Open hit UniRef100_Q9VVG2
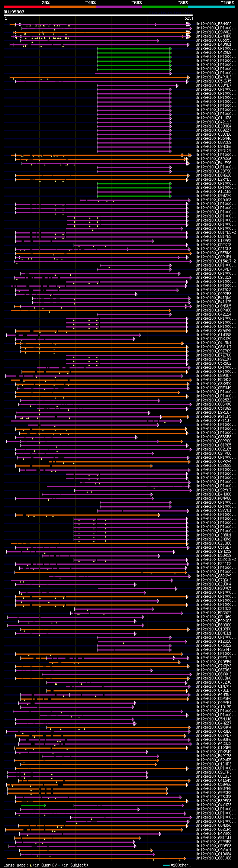This screenshot has height=868, width=238. click(213, 32)
